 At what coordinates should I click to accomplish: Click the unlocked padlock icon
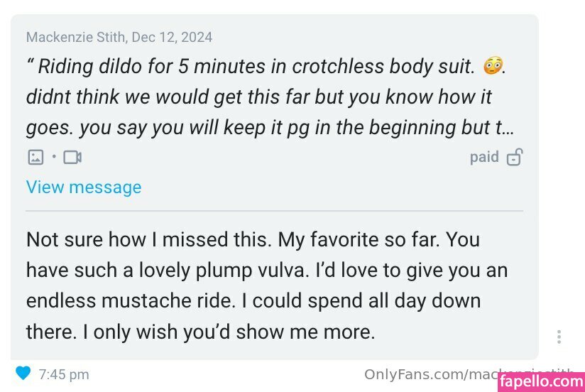point(515,157)
